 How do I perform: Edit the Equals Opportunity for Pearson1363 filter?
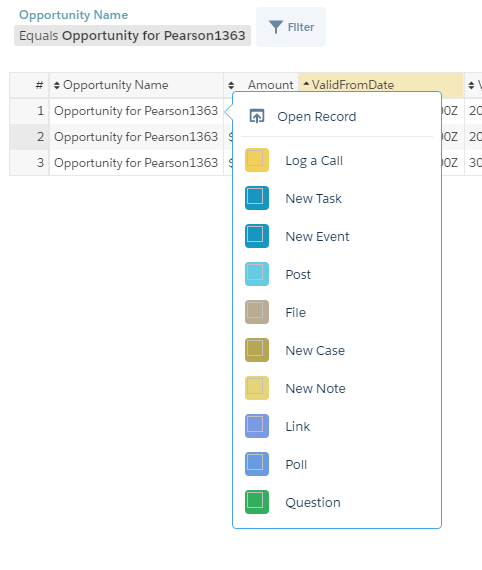click(132, 36)
